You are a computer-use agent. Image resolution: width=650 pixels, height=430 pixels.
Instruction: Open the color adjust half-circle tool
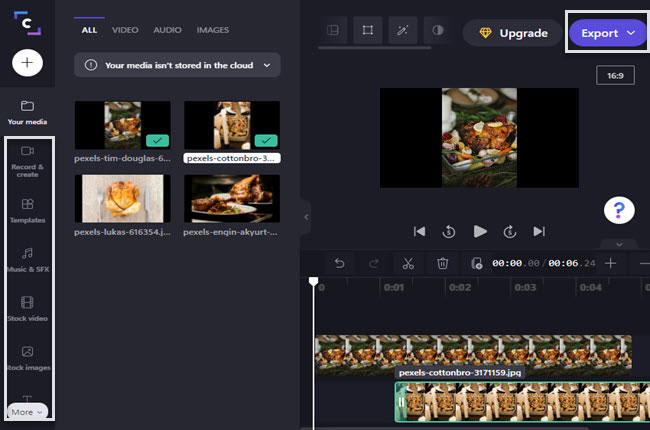438,30
